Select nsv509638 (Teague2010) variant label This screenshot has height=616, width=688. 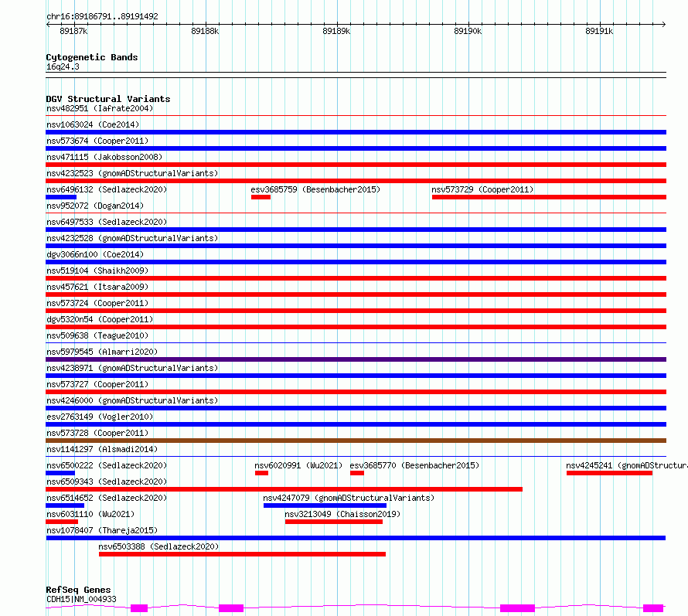[97, 335]
